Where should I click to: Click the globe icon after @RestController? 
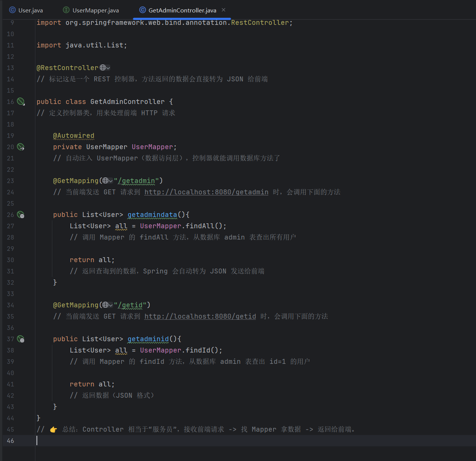103,68
